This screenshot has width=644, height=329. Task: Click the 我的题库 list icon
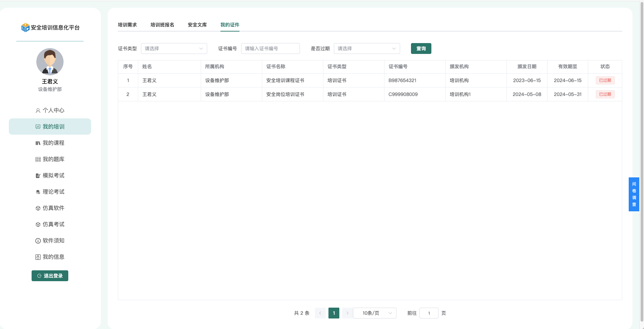(38, 159)
